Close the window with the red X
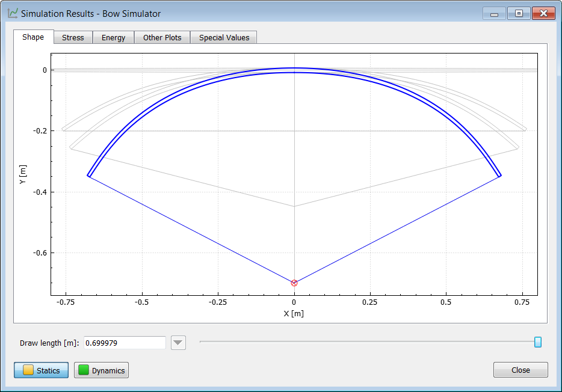Screen dimensions: 562x392 [543, 14]
